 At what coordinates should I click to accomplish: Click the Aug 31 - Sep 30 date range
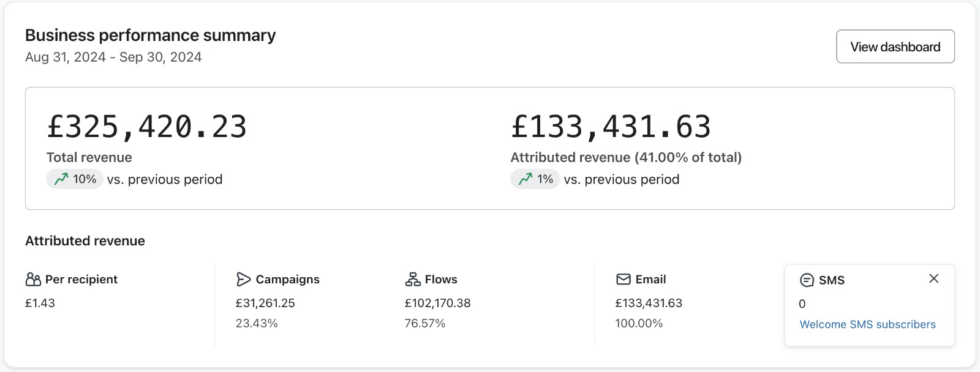point(113,57)
